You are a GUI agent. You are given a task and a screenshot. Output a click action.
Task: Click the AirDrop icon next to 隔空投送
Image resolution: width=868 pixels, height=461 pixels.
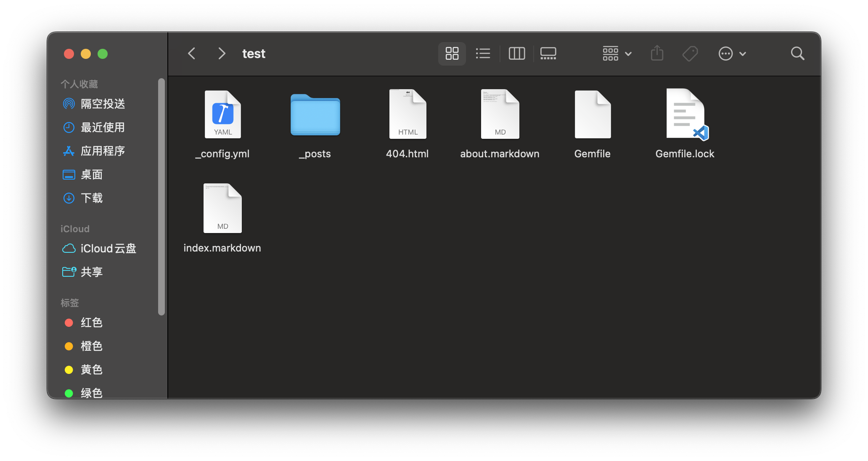point(69,104)
